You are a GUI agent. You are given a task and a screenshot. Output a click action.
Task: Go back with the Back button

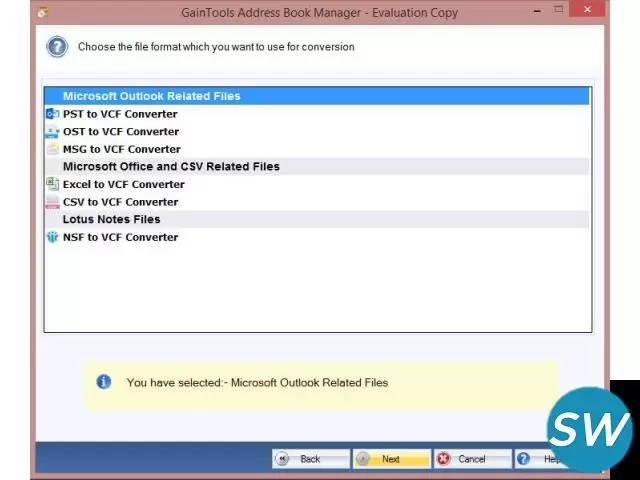(310, 459)
